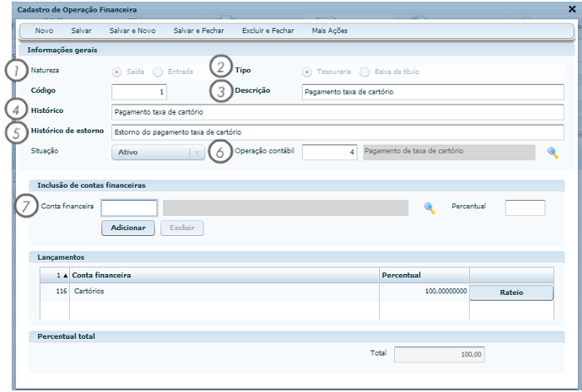This screenshot has width=582, height=392.
Task: Click the Informações gerais section header
Action: (297, 50)
